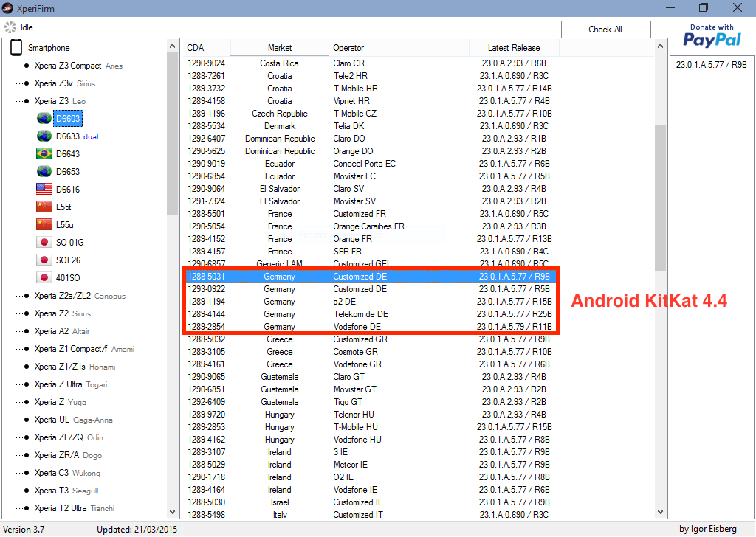Select the Xperia C3 Wukong node

point(67,473)
